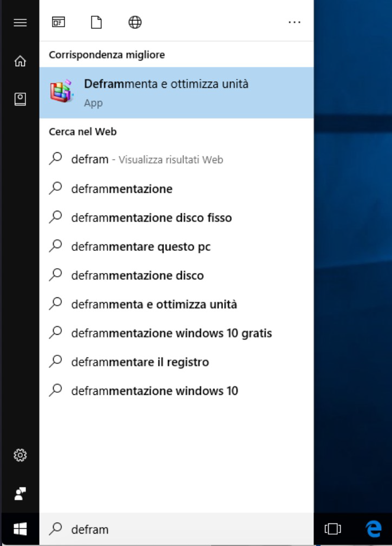The height and width of the screenshot is (546, 392).
Task: Launch Microsoft Edge from taskbar
Action: coord(374,529)
